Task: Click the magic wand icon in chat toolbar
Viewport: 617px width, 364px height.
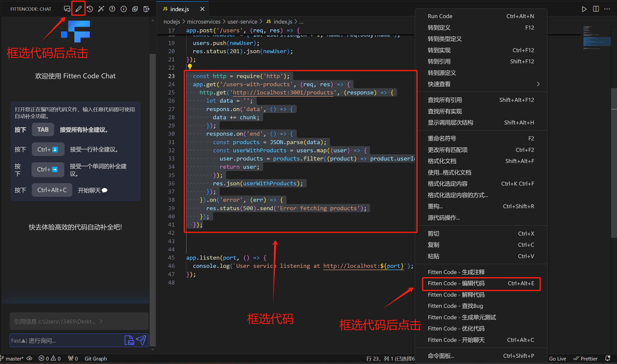Action: click(x=101, y=9)
